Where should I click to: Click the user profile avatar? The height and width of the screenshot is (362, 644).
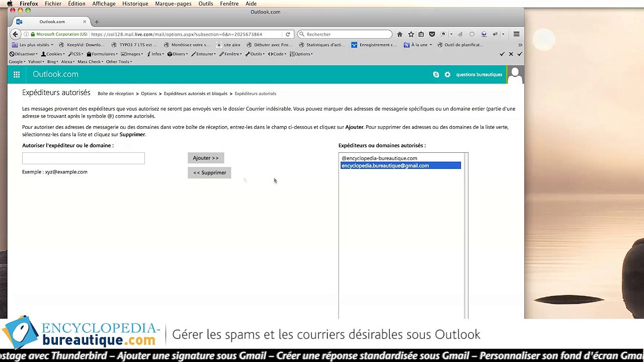point(515,74)
